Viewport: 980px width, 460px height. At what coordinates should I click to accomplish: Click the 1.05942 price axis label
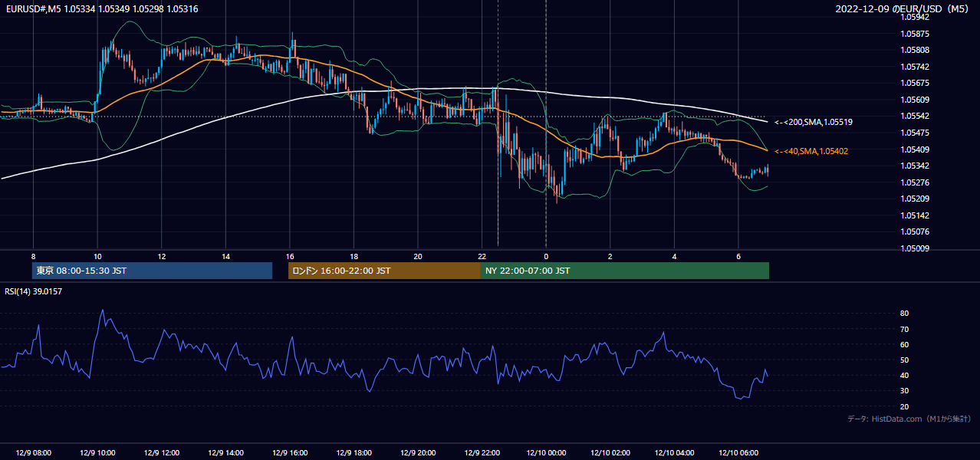pyautogui.click(x=916, y=17)
